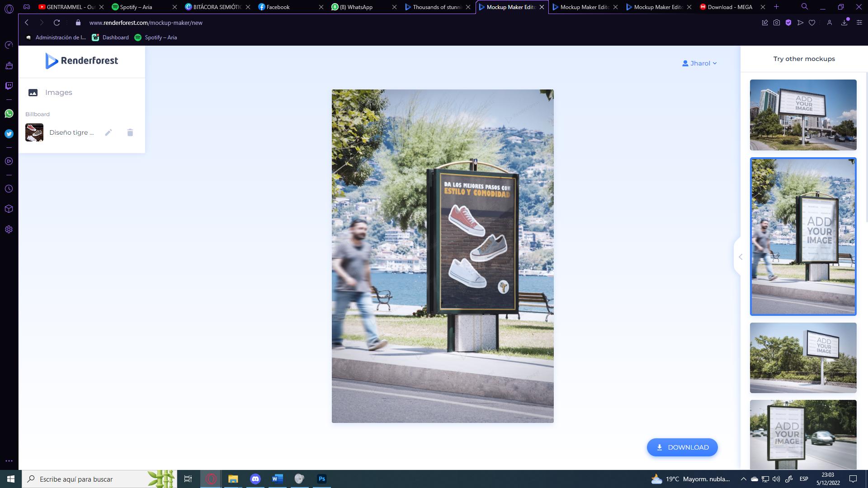This screenshot has height=488, width=868.
Task: Switch to the Download - MEGA tab
Action: coord(730,7)
